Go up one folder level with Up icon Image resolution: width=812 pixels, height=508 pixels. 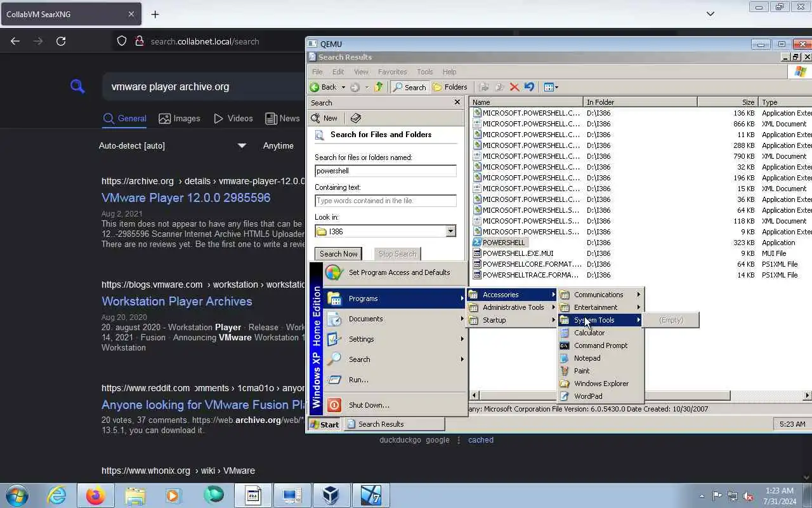(379, 87)
